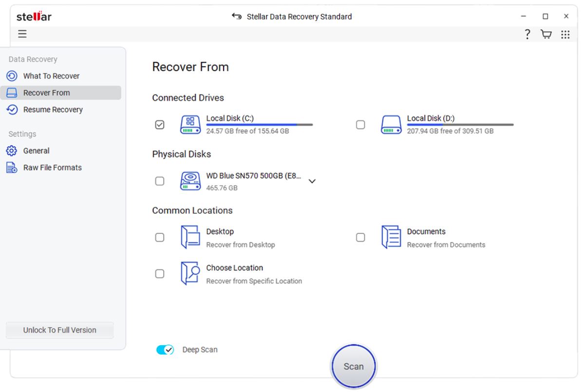Click the General settings gear icon
587x392 pixels.
tap(12, 151)
